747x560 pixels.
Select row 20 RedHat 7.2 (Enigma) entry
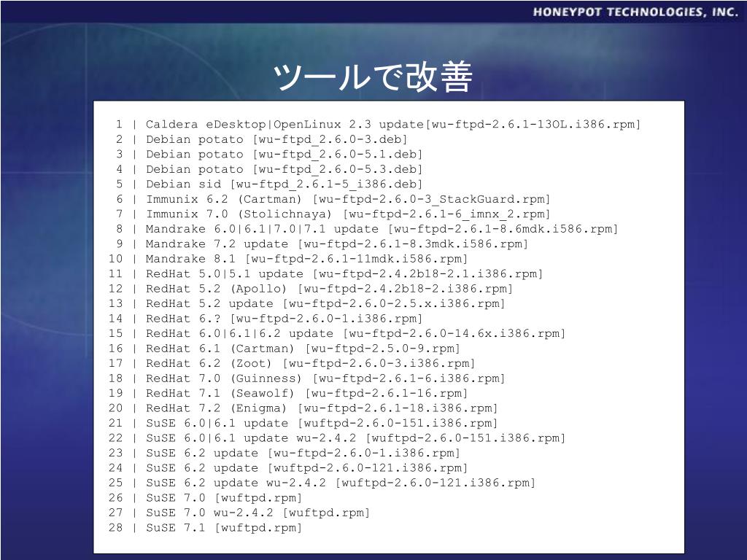[303, 408]
